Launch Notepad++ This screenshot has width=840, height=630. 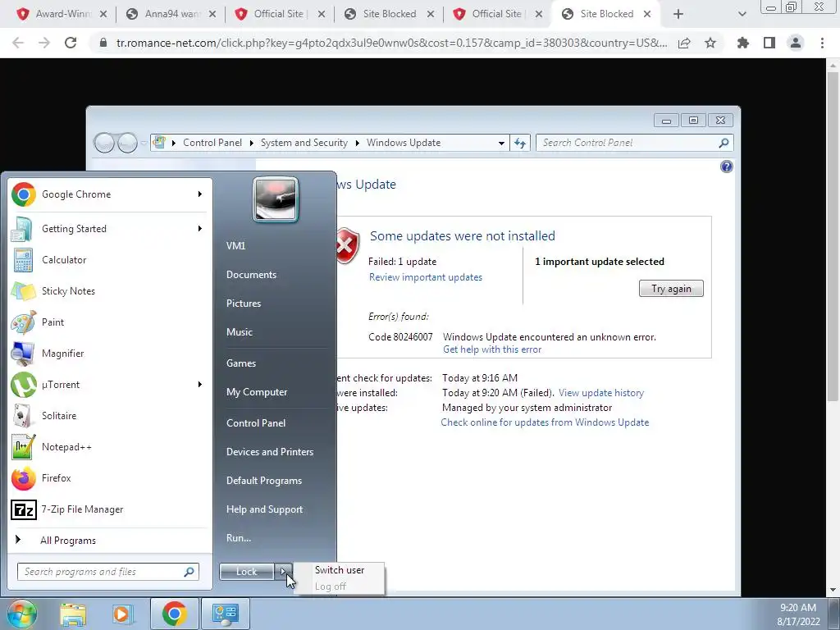click(x=109, y=447)
